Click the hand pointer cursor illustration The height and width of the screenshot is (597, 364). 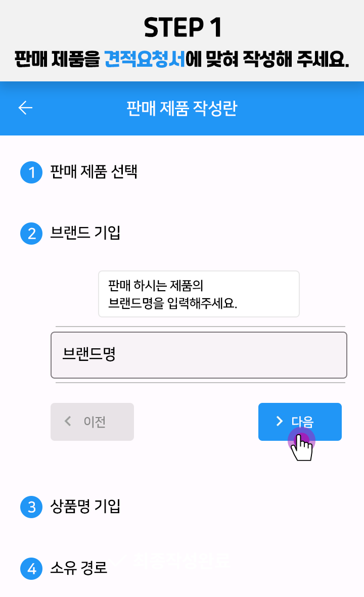tap(302, 446)
